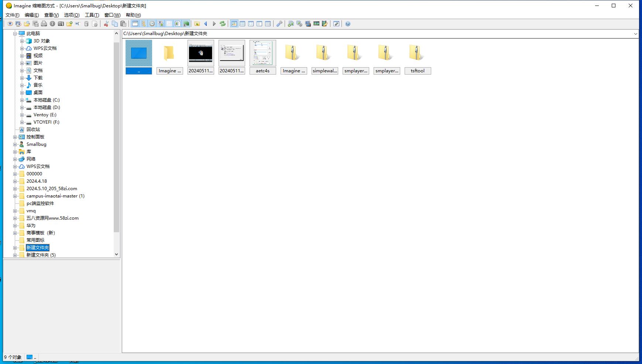The width and height of the screenshot is (642, 364).
Task: Expand the 3D 对象 tree node
Action: [22, 41]
